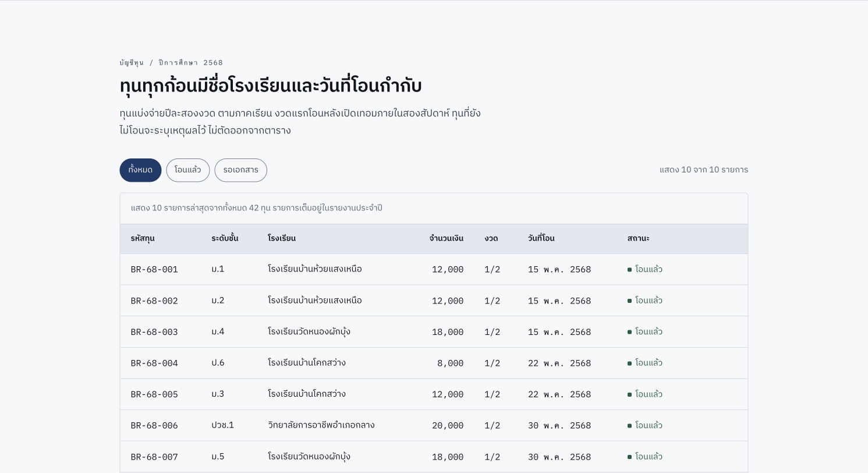Click amount 18,000 in row BR-68-003
The height and width of the screenshot is (473, 868).
point(448,332)
